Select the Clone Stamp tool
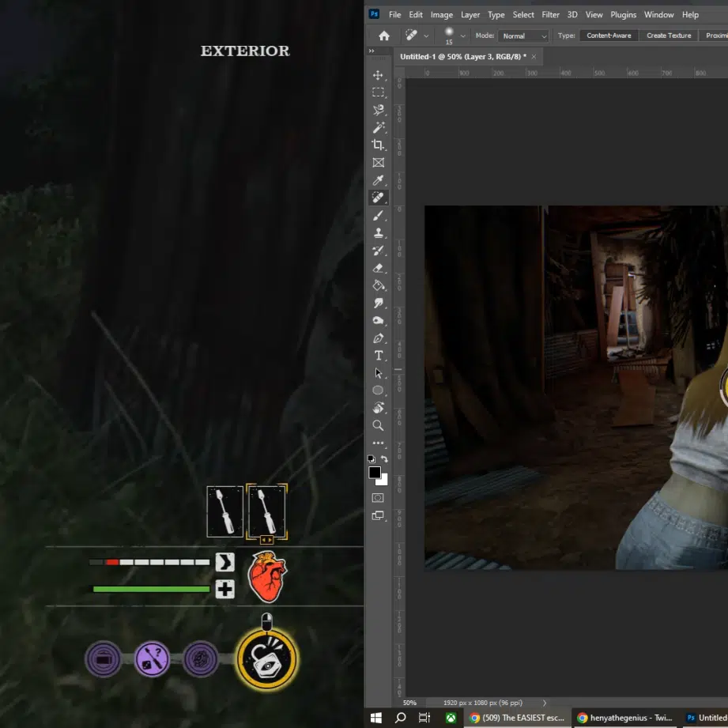The image size is (728, 728). [x=378, y=232]
